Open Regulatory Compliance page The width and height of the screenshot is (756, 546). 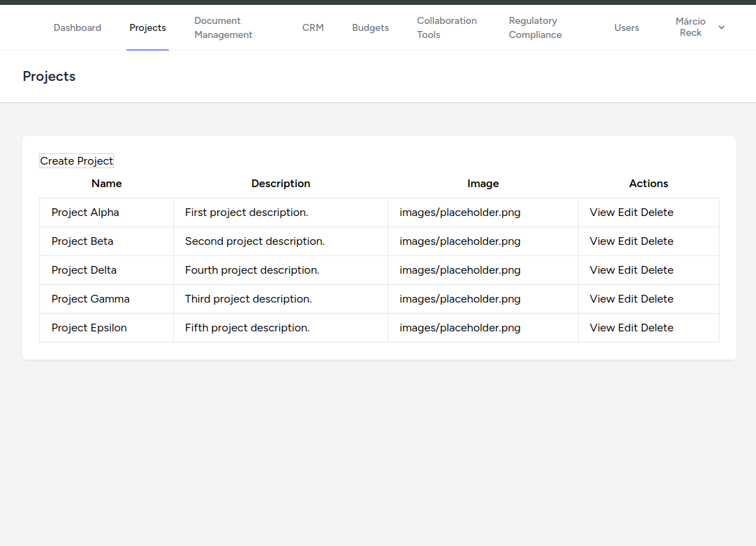[x=535, y=28]
